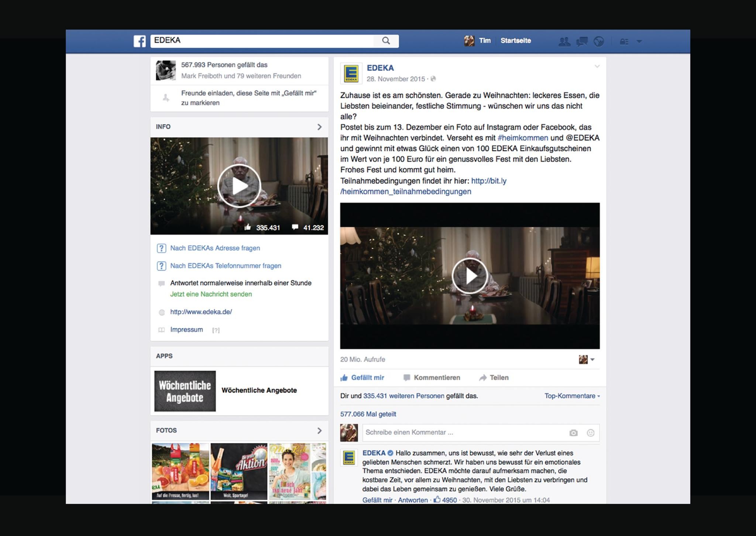View the 335.431 weiteren Personen likes
The image size is (756, 536).
[x=403, y=396]
